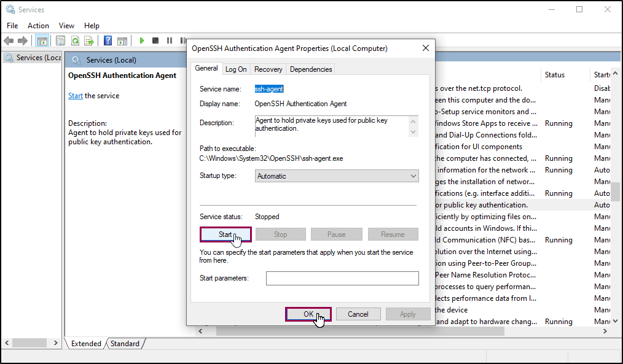Click the greyed-out Resume button
This screenshot has width=623, height=364.
click(x=393, y=234)
